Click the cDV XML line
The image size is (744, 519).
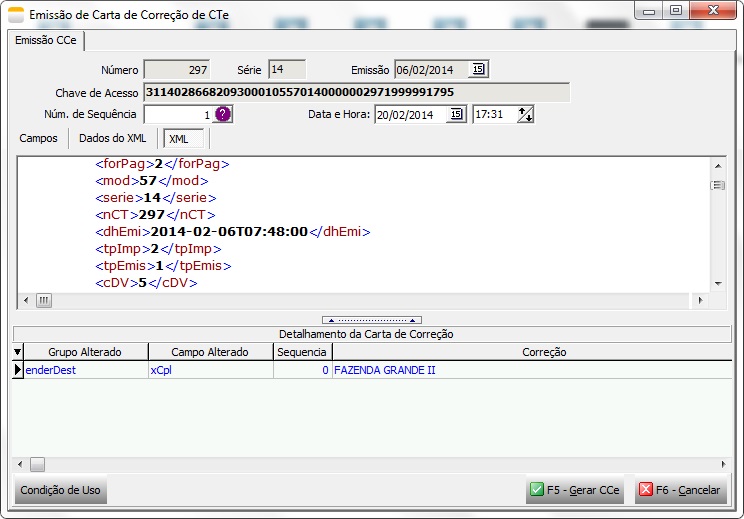[x=146, y=283]
